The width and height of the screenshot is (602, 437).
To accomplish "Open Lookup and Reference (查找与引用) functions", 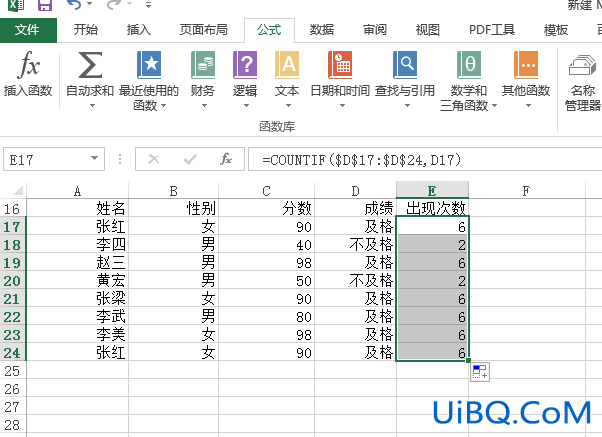I will pos(405,65).
